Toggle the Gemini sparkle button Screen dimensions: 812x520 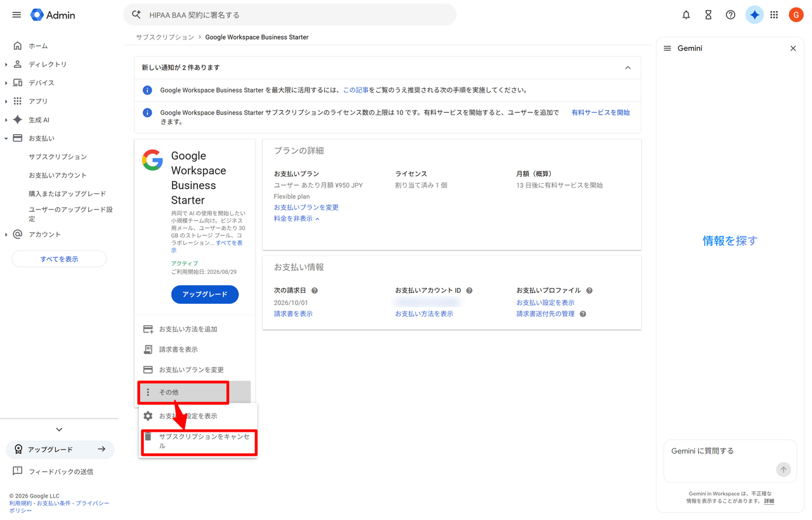click(754, 15)
